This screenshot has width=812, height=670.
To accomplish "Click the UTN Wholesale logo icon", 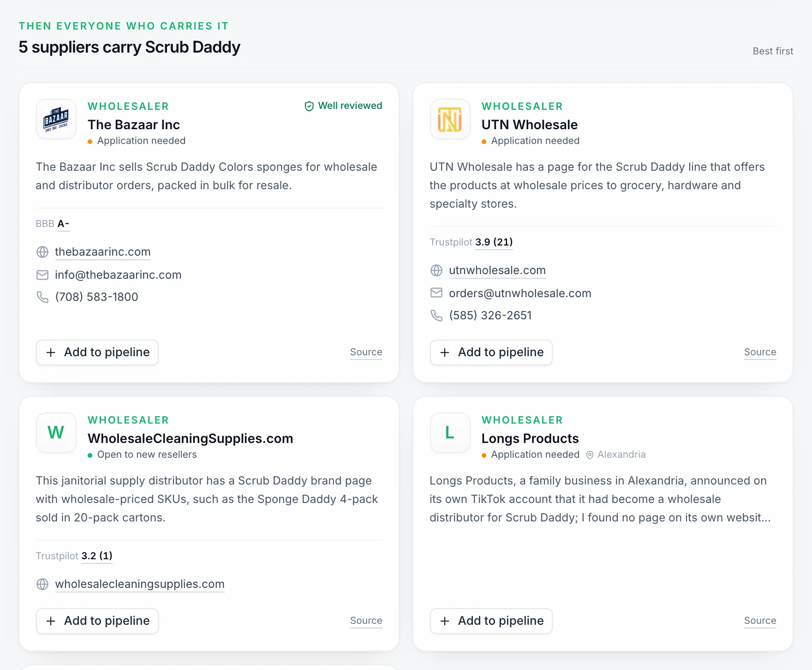I will tap(450, 119).
